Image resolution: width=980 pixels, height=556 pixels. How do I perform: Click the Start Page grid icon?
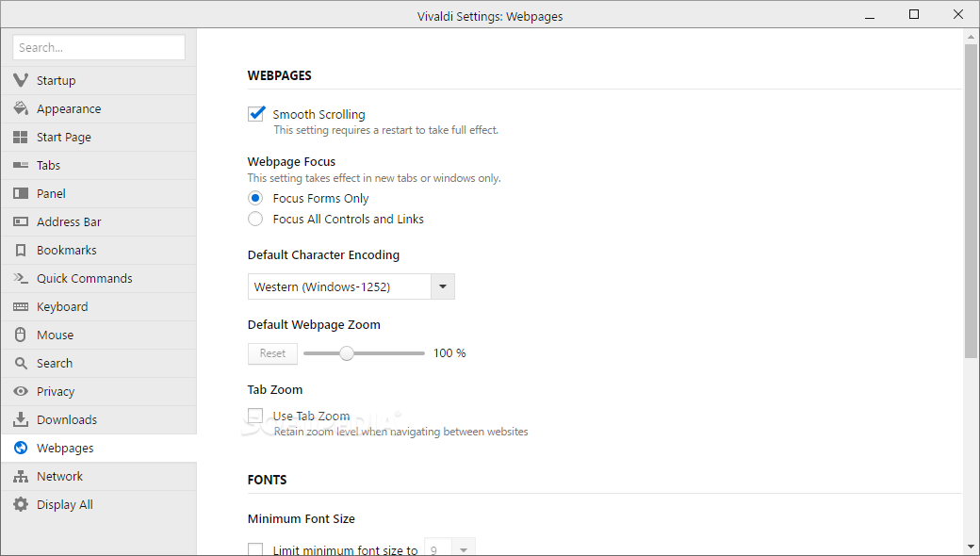click(20, 137)
